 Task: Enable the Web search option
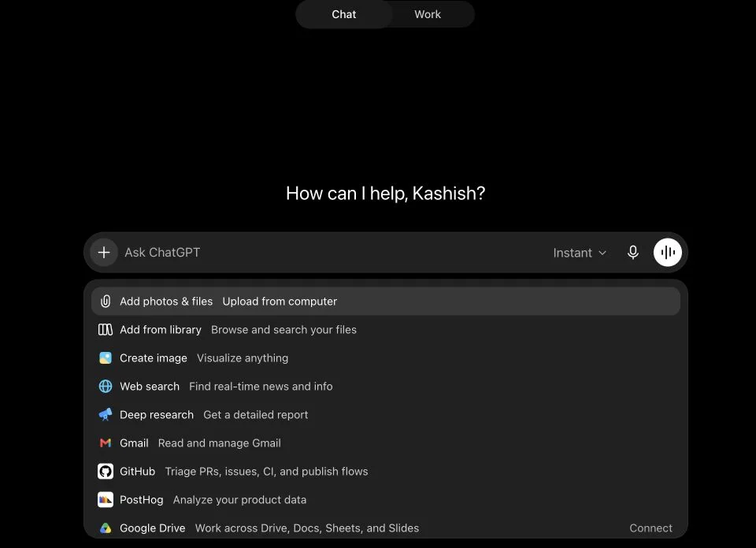[x=386, y=387]
